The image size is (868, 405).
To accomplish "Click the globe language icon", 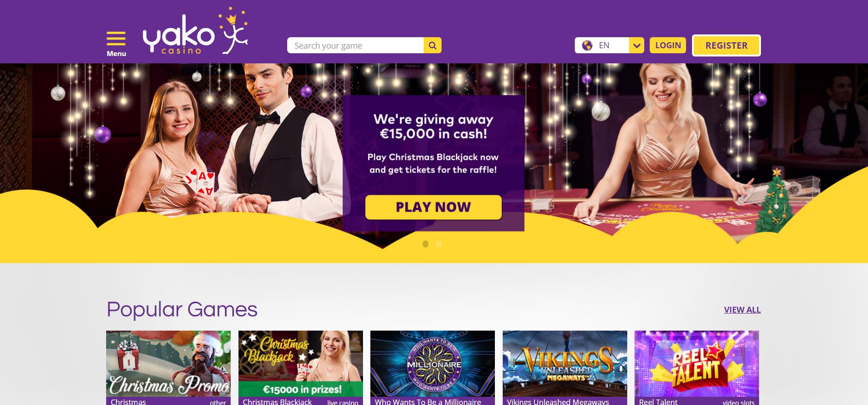I will (587, 45).
